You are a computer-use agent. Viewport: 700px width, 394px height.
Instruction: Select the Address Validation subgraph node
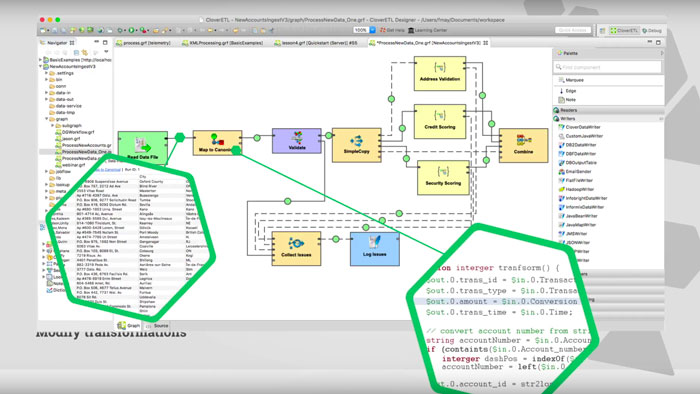pyautogui.click(x=440, y=74)
